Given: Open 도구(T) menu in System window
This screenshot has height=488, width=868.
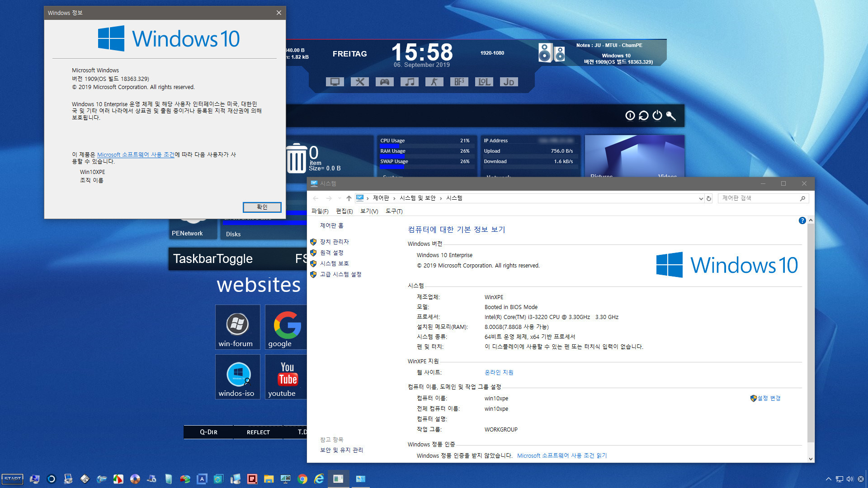Looking at the screenshot, I should tap(394, 211).
